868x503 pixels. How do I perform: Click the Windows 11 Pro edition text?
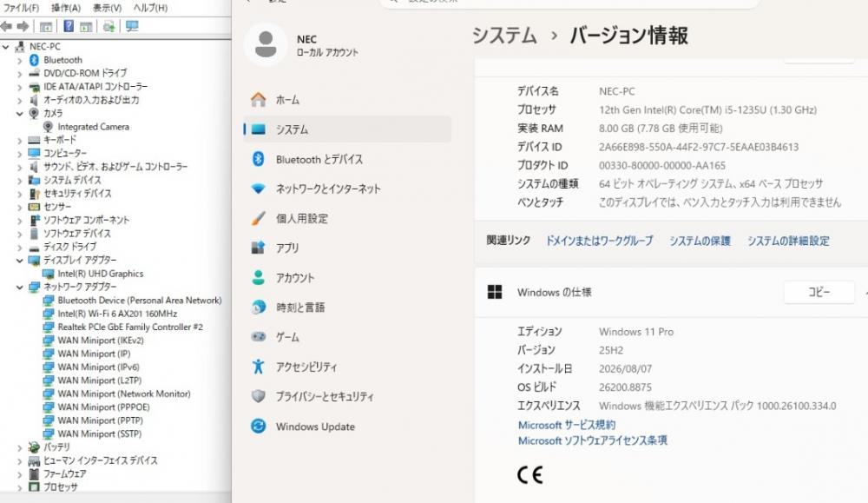click(x=636, y=332)
